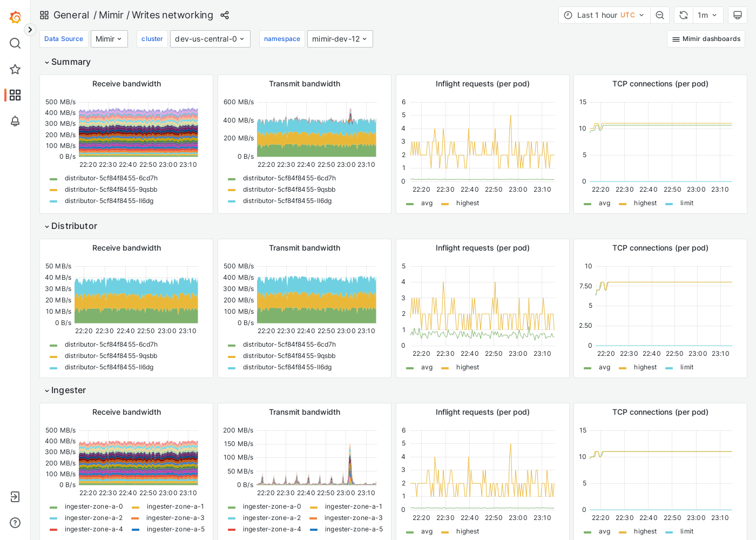Viewport: 756px width, 540px height.
Task: Hide the limit series in TCP connections legend
Action: pyautogui.click(x=686, y=202)
